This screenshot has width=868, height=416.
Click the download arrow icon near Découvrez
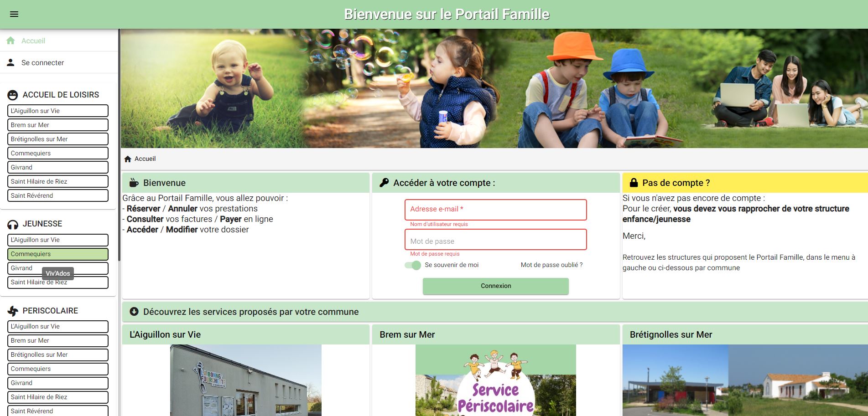(134, 312)
